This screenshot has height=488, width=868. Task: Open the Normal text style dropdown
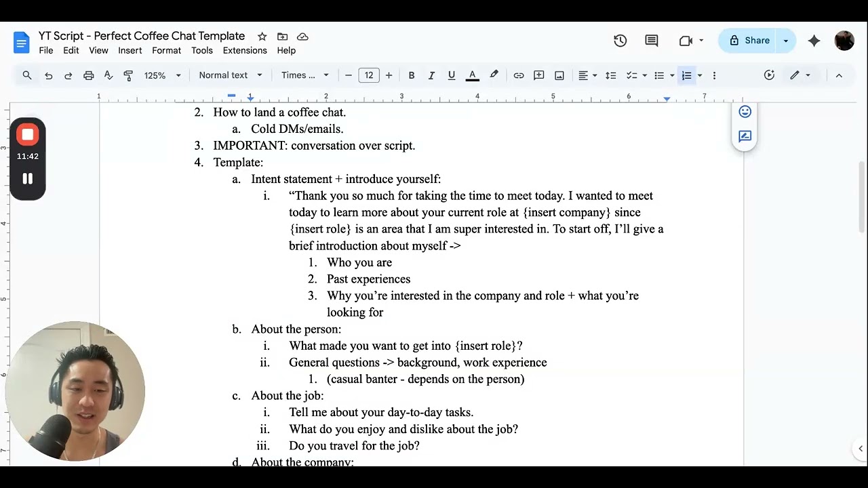click(x=231, y=75)
